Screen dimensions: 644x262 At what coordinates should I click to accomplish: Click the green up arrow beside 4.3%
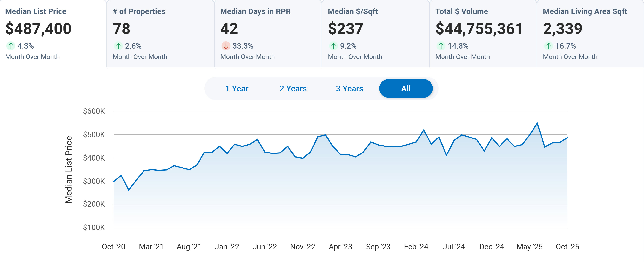(11, 46)
